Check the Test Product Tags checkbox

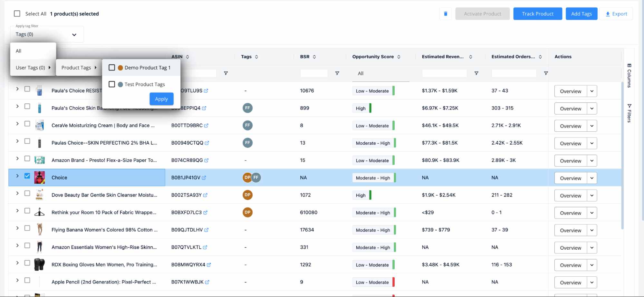[112, 84]
